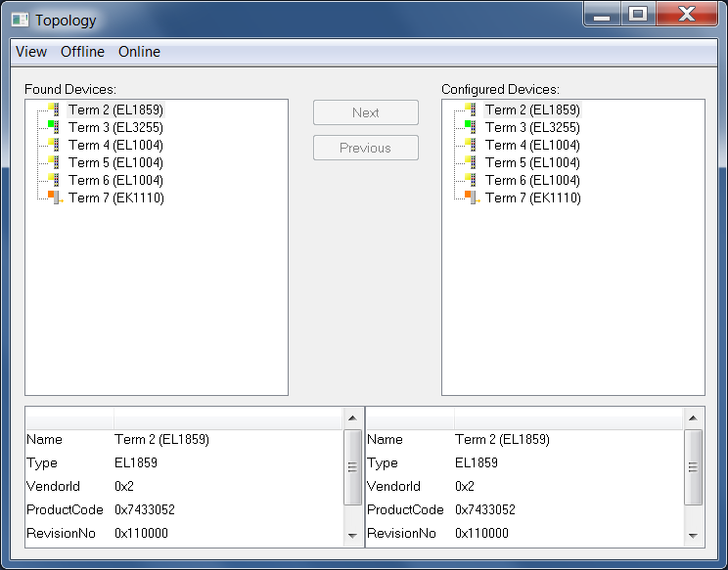Open the Offline menu
The width and height of the screenshot is (728, 570).
82,52
